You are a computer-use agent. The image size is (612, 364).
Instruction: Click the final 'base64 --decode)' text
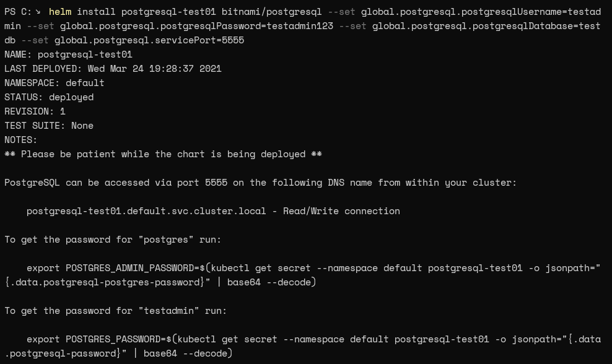[188, 353]
